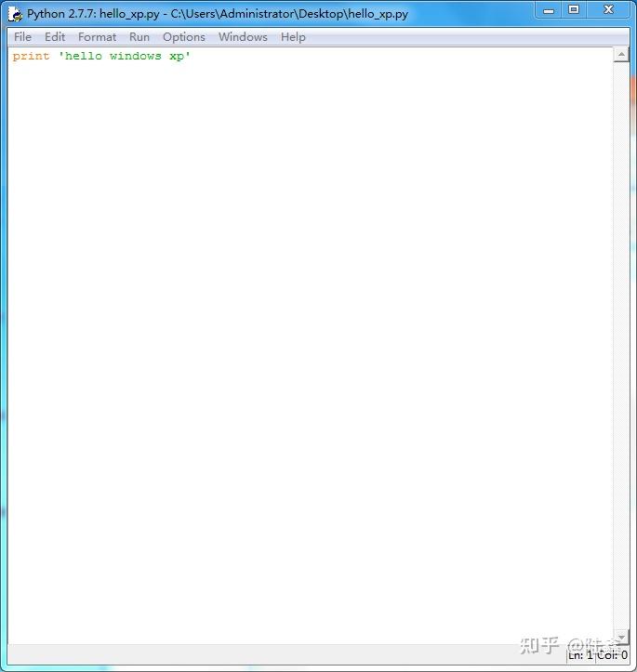637x672 pixels.
Task: Click the Ln: 1 status indicator
Action: coord(581,655)
